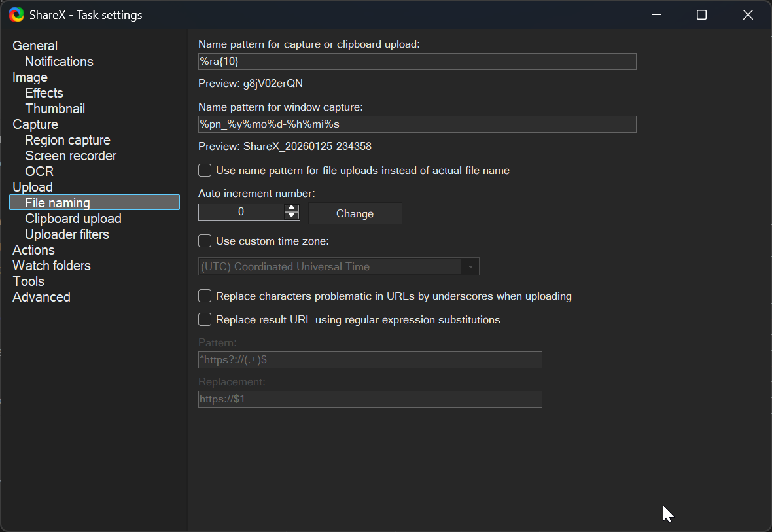Click the auto increment down arrow
772x532 pixels.
[x=292, y=215]
